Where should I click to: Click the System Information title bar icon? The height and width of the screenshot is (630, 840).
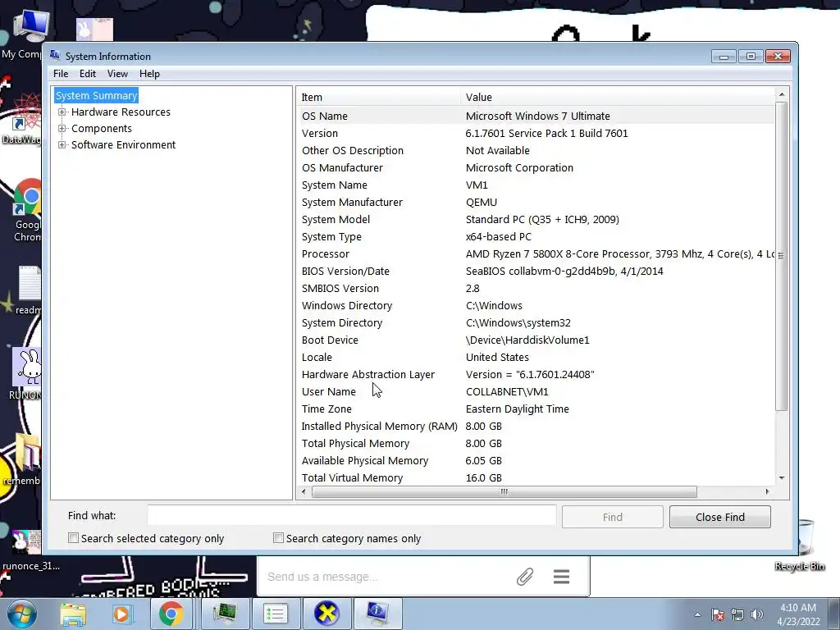pos(55,56)
